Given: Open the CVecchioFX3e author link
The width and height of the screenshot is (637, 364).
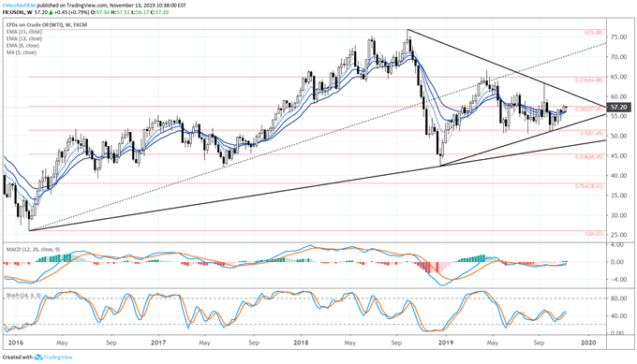Looking at the screenshot, I should [19, 6].
